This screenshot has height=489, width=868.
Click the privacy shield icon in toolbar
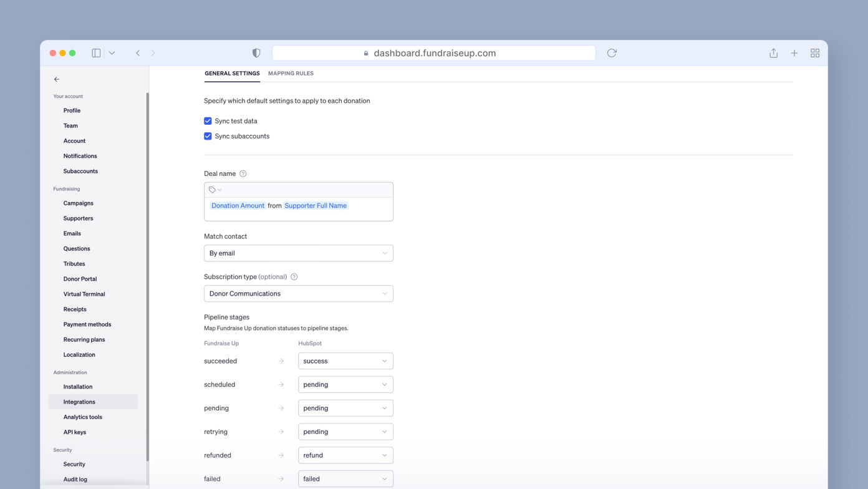256,53
